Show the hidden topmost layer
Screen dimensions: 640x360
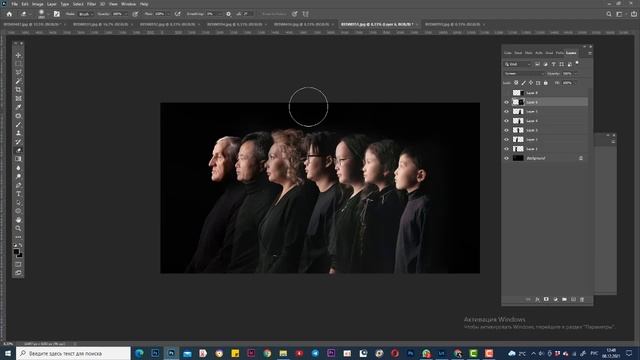(507, 93)
